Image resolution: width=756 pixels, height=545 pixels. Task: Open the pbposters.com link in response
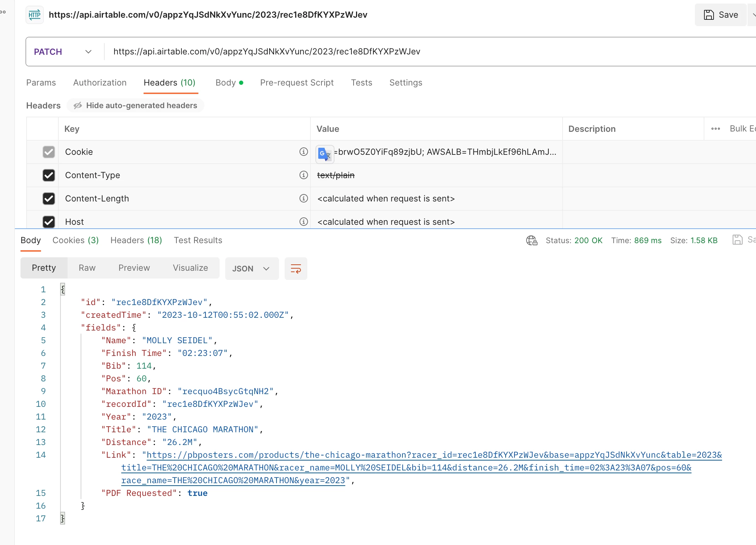[x=434, y=455]
